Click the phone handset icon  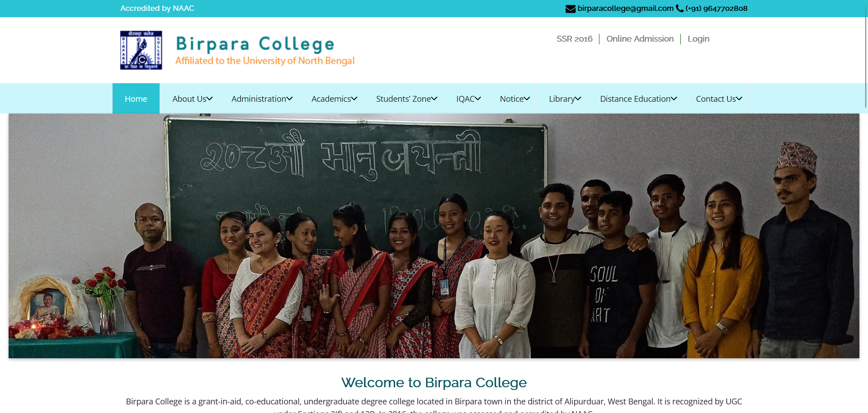[679, 8]
